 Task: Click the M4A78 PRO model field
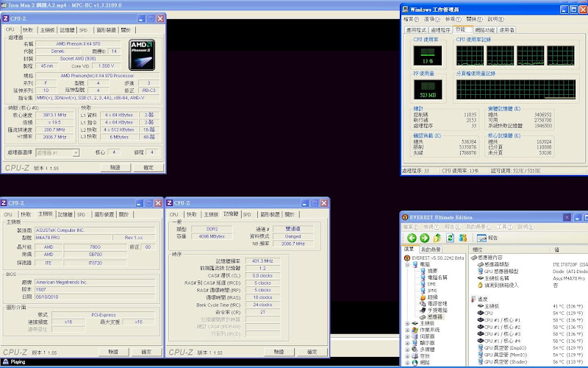73,238
